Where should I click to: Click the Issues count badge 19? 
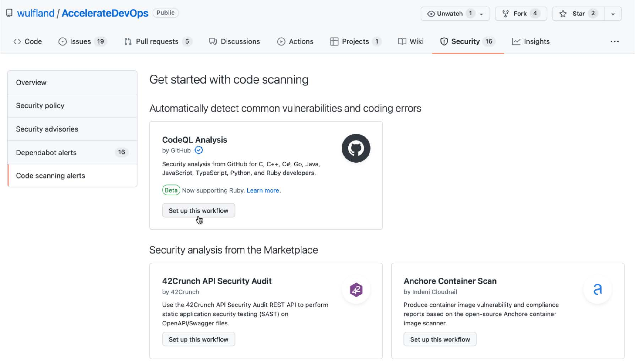(x=100, y=41)
